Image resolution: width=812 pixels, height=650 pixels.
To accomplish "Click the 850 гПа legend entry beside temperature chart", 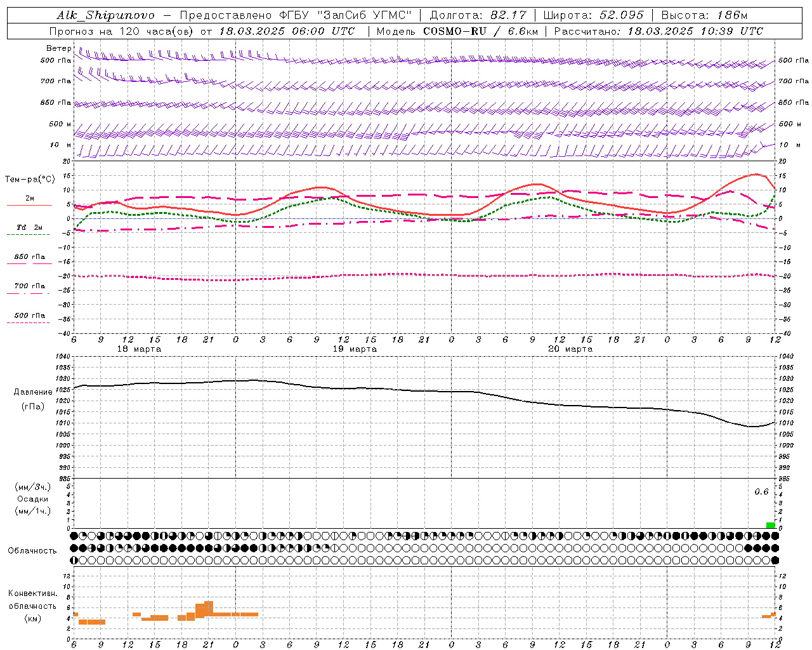I will click(30, 257).
